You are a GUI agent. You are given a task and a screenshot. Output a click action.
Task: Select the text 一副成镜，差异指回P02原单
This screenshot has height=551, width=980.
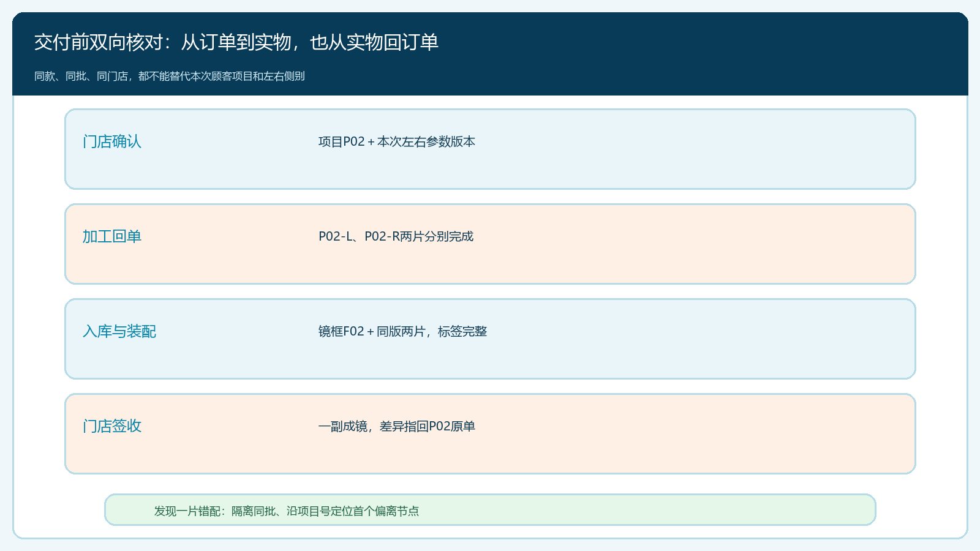tap(397, 426)
